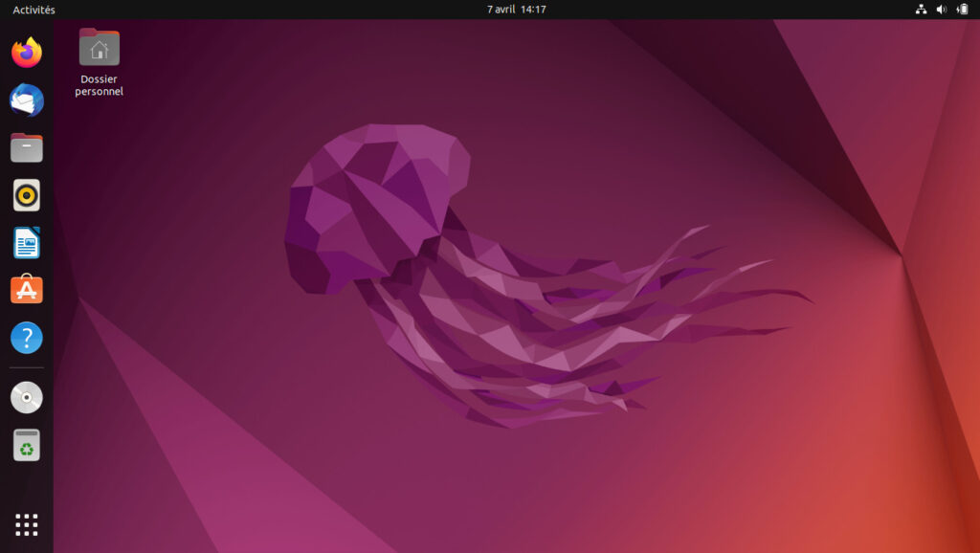Open the Files manager in the dock
Viewport: 980px width, 553px height.
click(27, 148)
